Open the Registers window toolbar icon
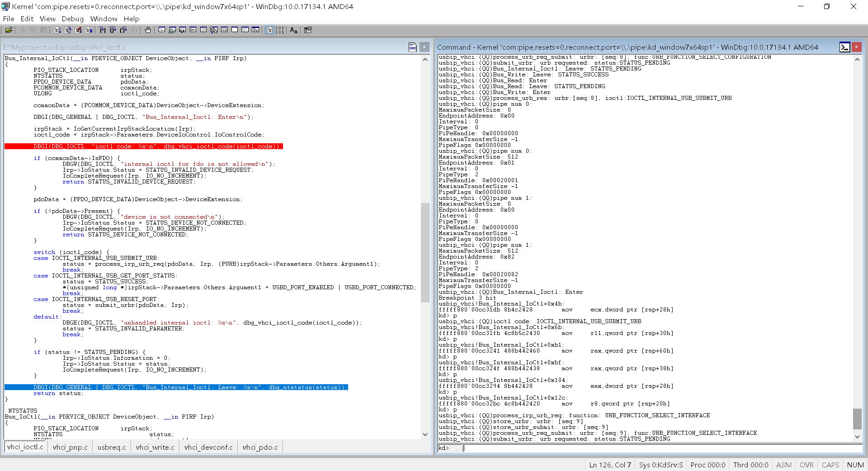 pyautogui.click(x=193, y=30)
